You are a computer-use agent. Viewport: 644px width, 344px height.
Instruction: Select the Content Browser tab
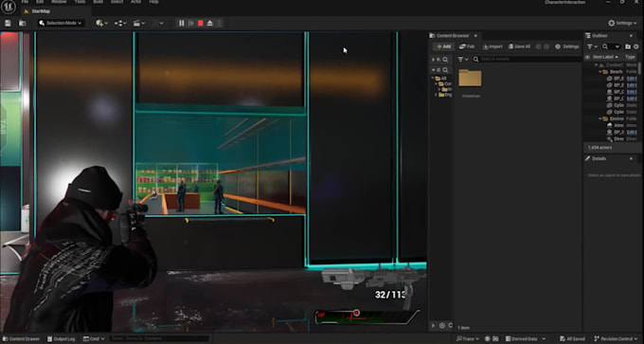pyautogui.click(x=453, y=36)
